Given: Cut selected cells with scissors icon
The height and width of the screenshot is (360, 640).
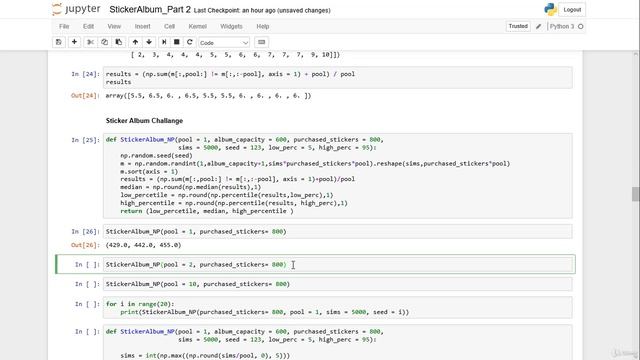Looking at the screenshot, I should (x=91, y=42).
